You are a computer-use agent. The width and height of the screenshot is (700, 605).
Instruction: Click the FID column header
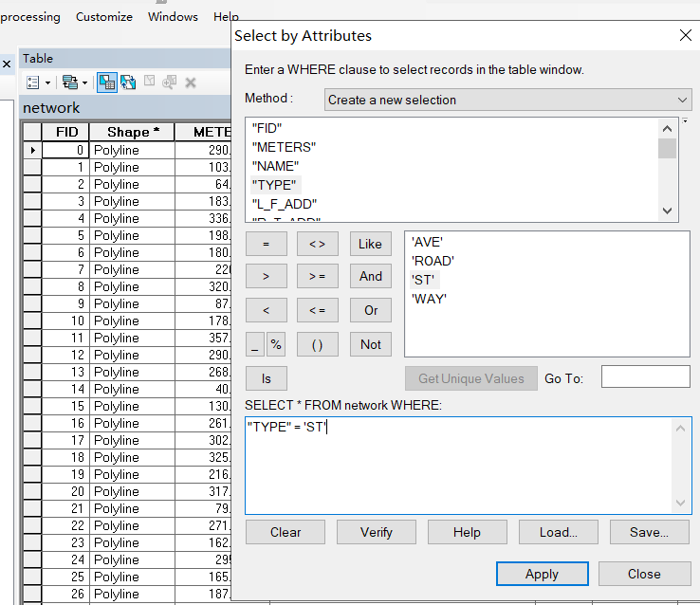(65, 132)
